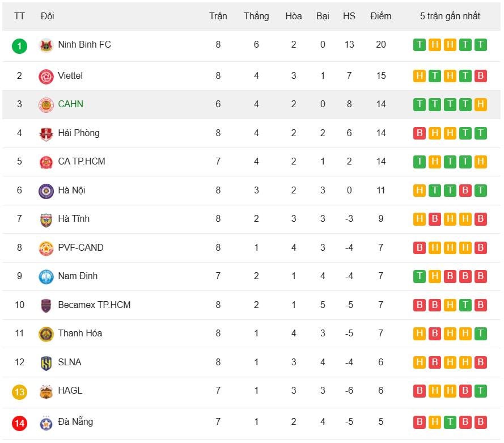Click Viettel's last red B result badge

[481, 76]
